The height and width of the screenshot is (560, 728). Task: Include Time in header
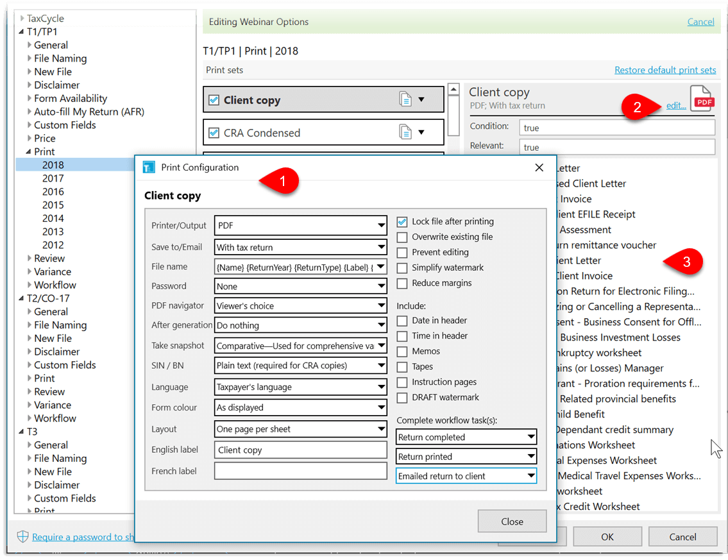[402, 336]
